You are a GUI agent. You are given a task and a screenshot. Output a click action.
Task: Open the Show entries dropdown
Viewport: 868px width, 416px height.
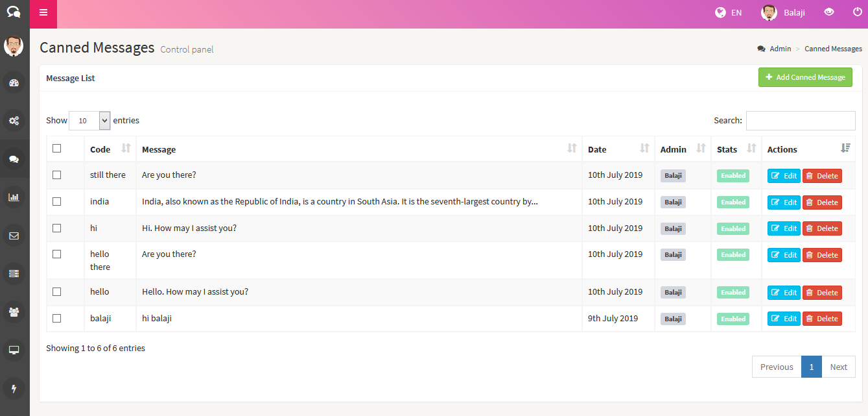click(x=89, y=121)
